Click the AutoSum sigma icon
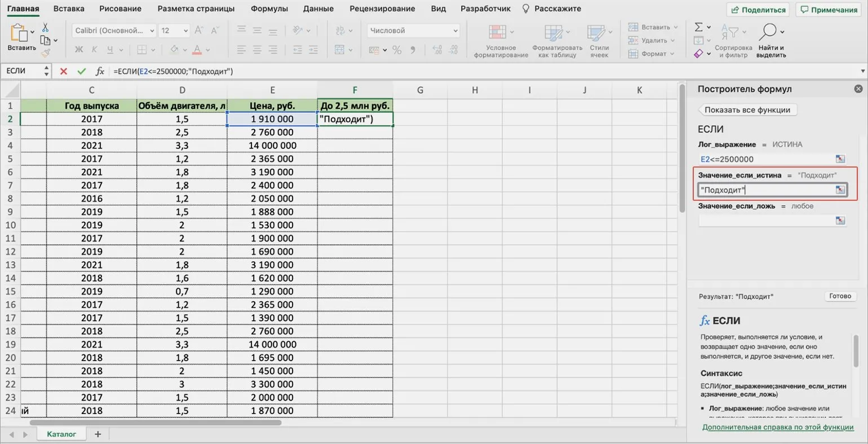This screenshot has height=444, width=868. click(x=699, y=27)
